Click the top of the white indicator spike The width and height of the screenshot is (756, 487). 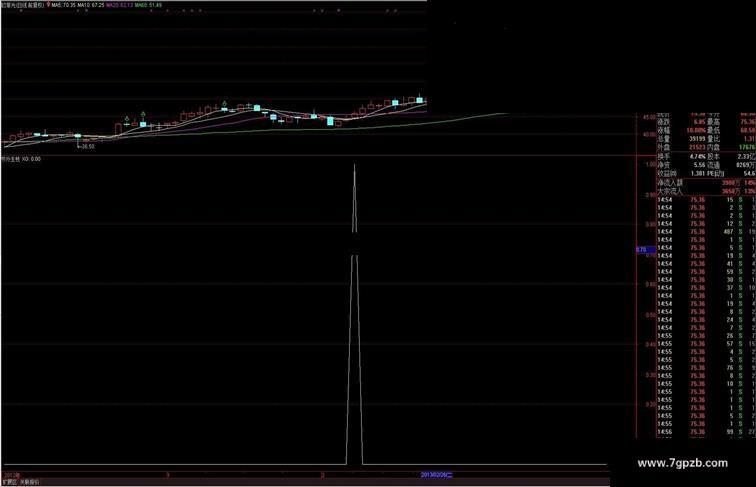354,166
